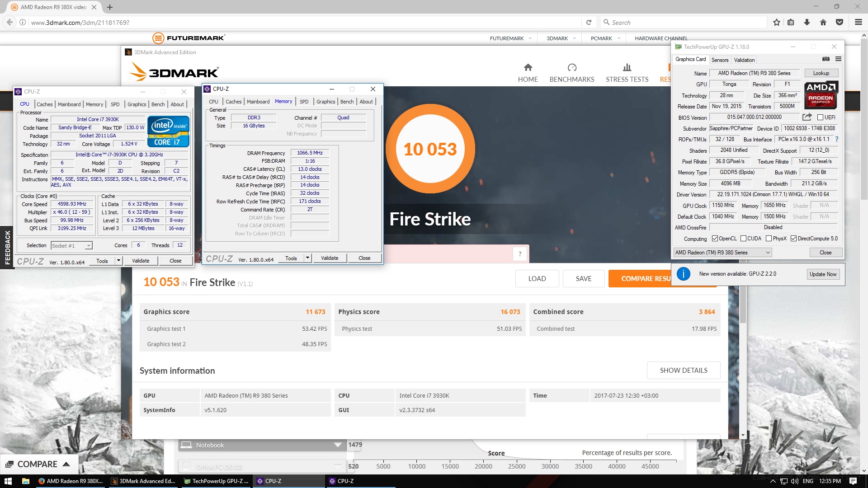Screen dimensions: 868x488
Task: Toggle the PhysX checkbox
Action: [x=769, y=239]
